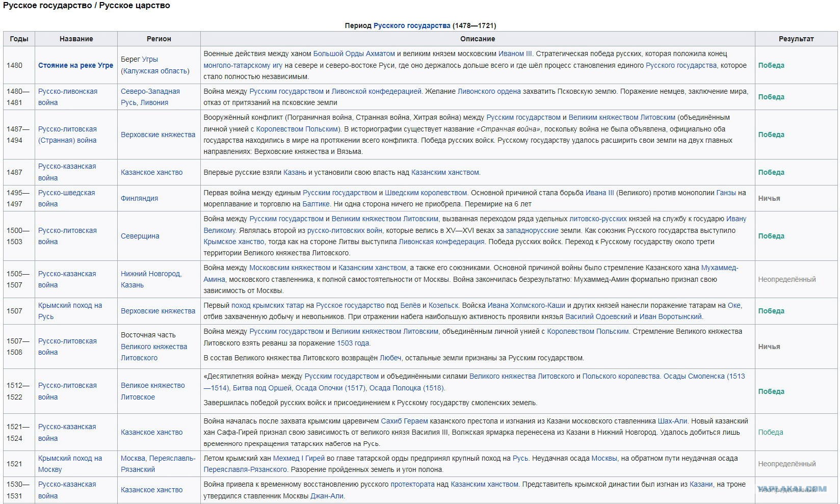Open the Финляндия region link
This screenshot has width=840, height=504.
(139, 198)
